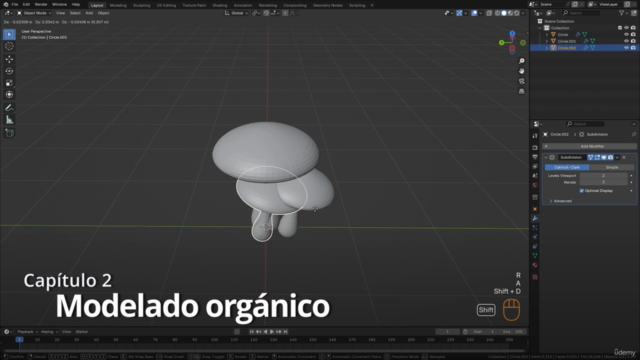Screen dimensions: 640x360
Task: Open the Object properties tab
Action: coord(535,209)
